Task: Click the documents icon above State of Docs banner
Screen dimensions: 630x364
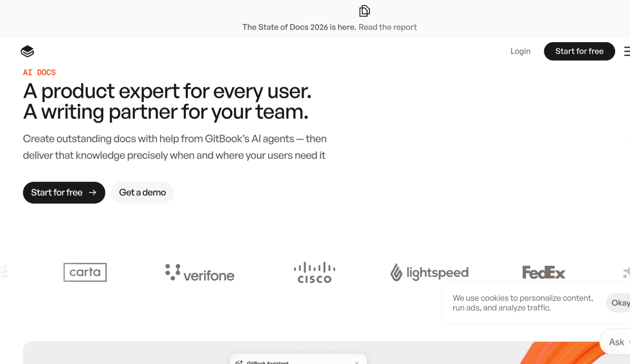Action: (x=364, y=11)
